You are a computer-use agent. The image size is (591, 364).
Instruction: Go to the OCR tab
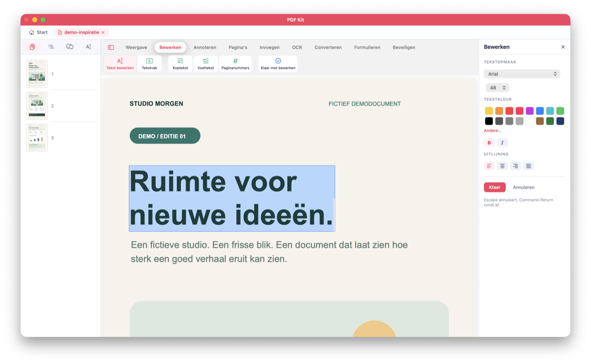[x=297, y=47]
